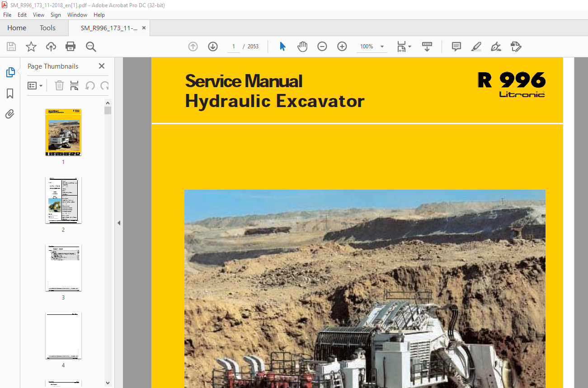Open the sign document pen icon
Image resolution: width=588 pixels, height=388 pixels.
pos(496,47)
